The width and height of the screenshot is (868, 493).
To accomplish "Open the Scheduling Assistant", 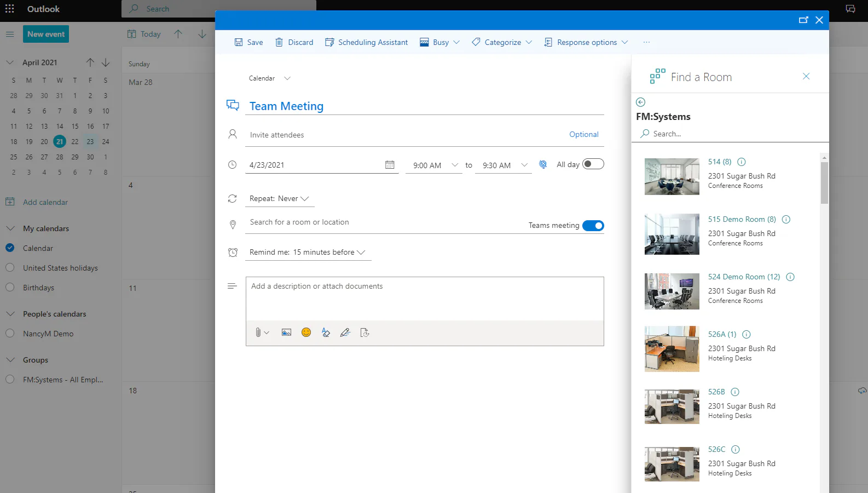I will (x=367, y=42).
